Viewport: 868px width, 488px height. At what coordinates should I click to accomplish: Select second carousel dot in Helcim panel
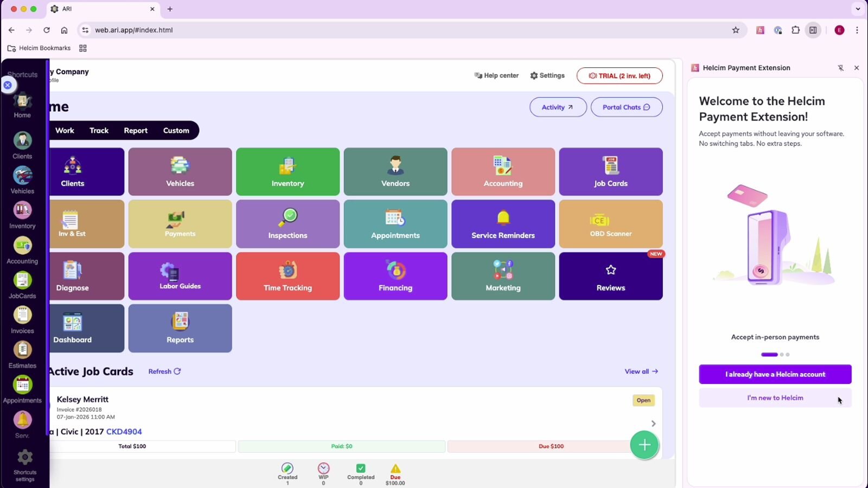(x=782, y=355)
